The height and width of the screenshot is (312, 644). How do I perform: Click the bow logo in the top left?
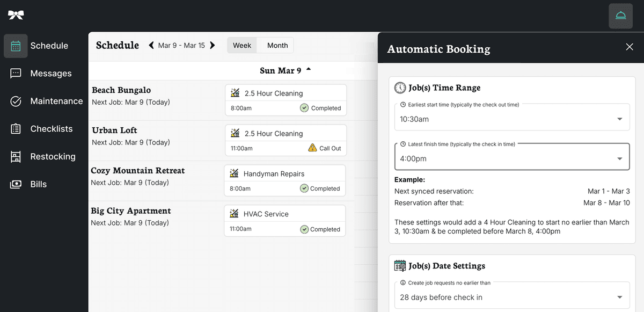coord(16,15)
